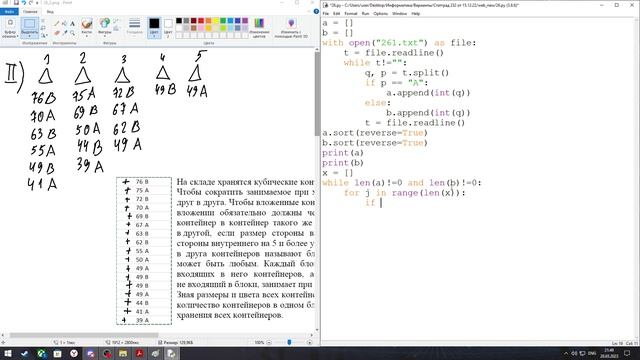
Task: Open the notification center icon
Action: (627, 353)
